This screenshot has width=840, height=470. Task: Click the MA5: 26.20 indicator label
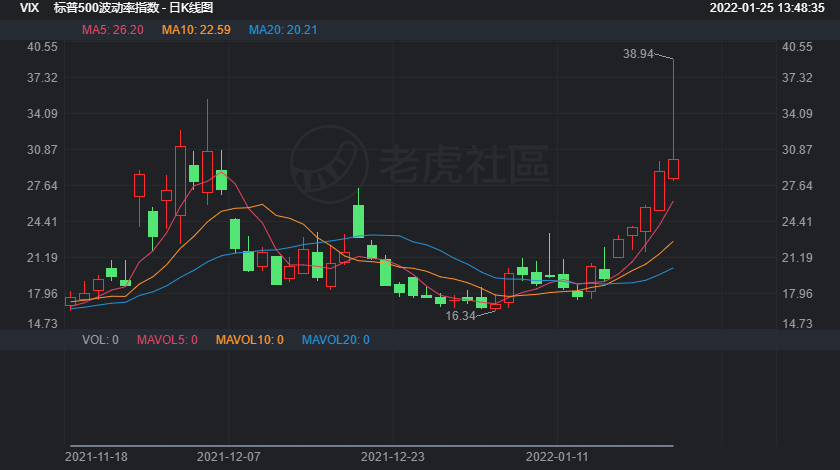(112, 30)
